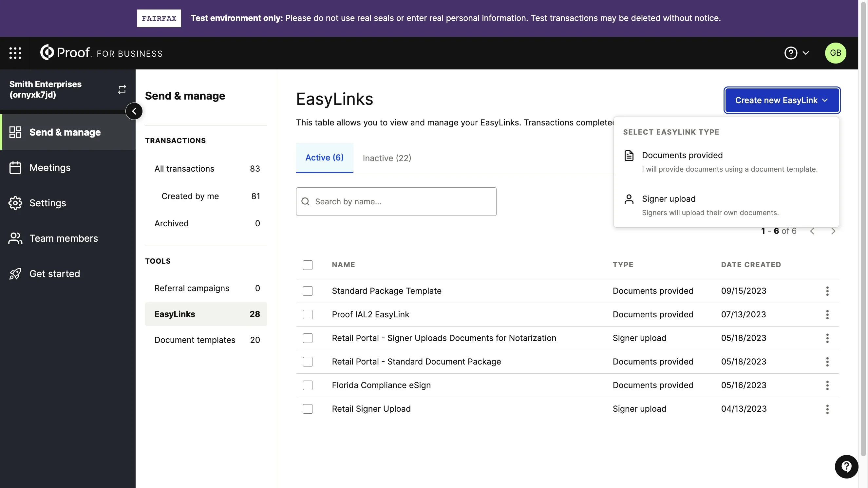Go to previous page arrow
The image size is (868, 488).
[812, 231]
